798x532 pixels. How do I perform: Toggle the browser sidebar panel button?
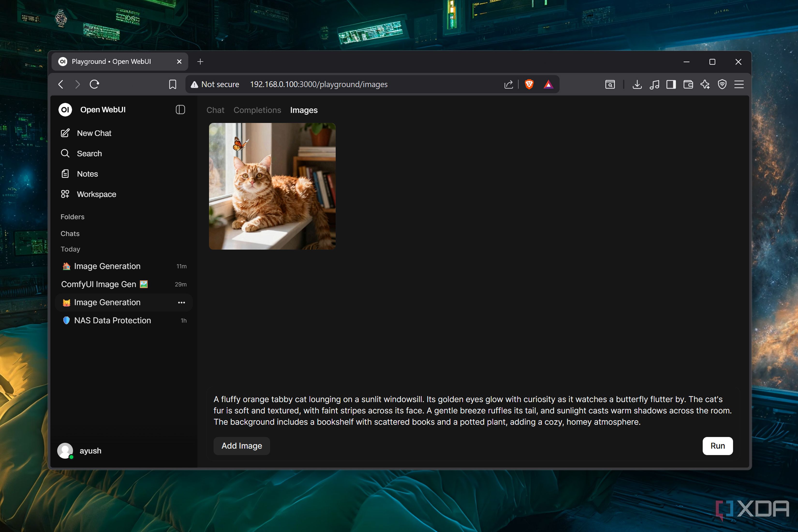pos(671,84)
